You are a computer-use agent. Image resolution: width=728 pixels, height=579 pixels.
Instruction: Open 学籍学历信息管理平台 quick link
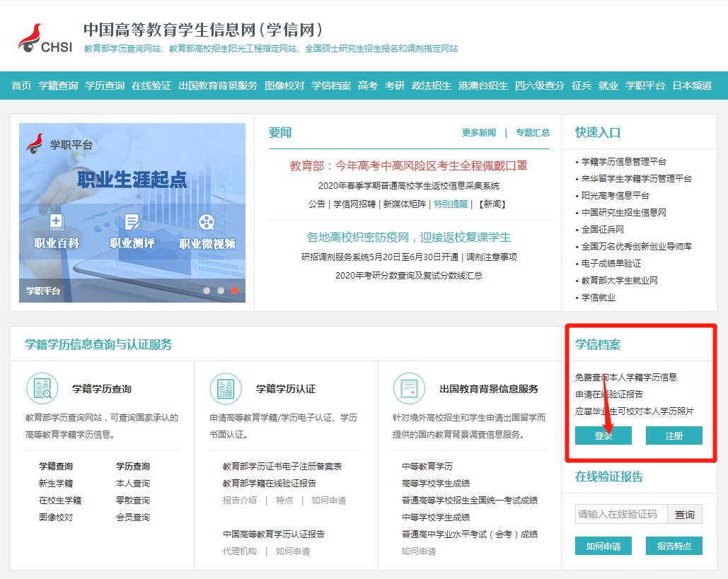point(623,161)
